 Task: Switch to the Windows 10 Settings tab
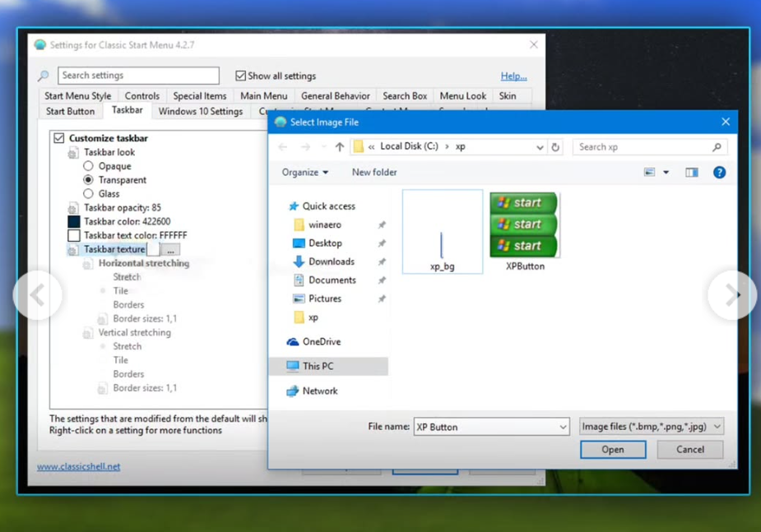(200, 112)
